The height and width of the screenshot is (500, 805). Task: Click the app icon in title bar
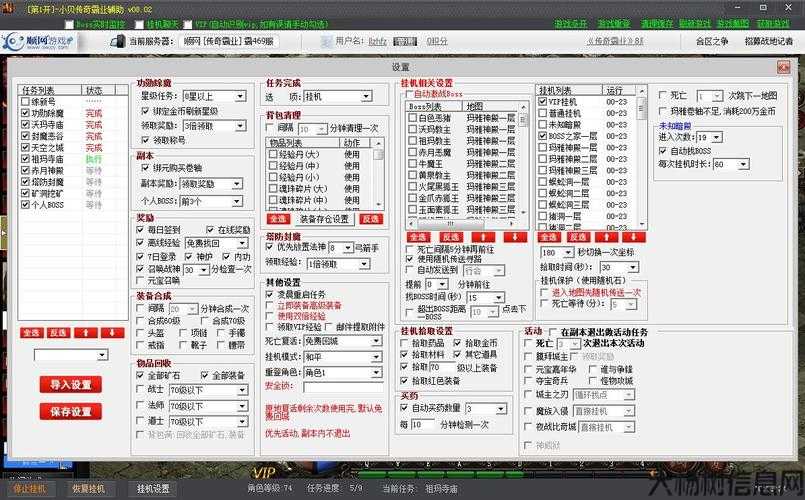[x=8, y=8]
